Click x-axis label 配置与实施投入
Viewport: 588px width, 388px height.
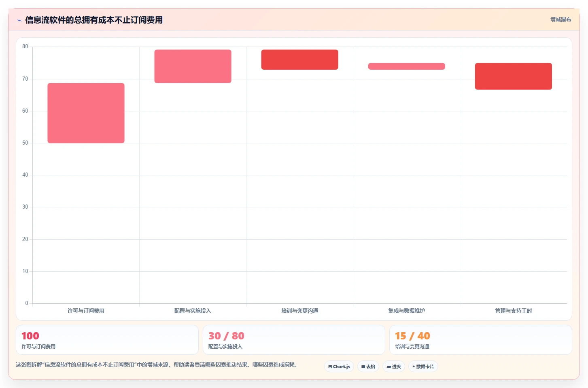tap(193, 311)
